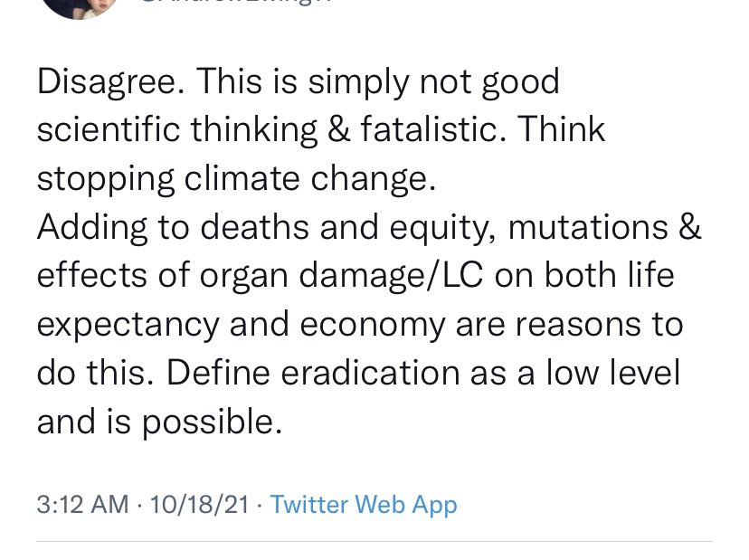This screenshot has height=560, width=749.
Task: Open the tweet author's profile picture
Action: tap(81, 6)
